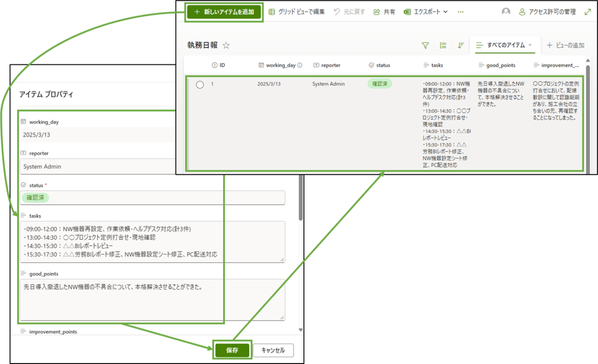Click the group by icon
This screenshot has height=364, width=598.
(443, 45)
